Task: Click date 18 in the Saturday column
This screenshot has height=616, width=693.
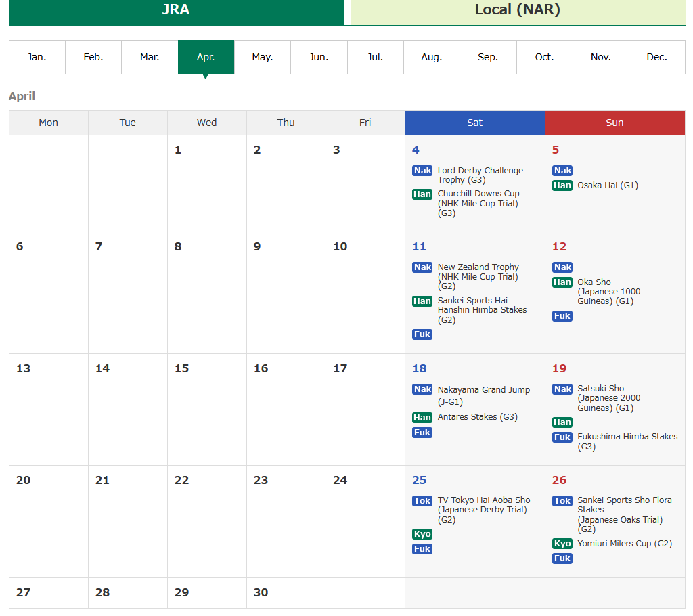Action: [x=420, y=368]
